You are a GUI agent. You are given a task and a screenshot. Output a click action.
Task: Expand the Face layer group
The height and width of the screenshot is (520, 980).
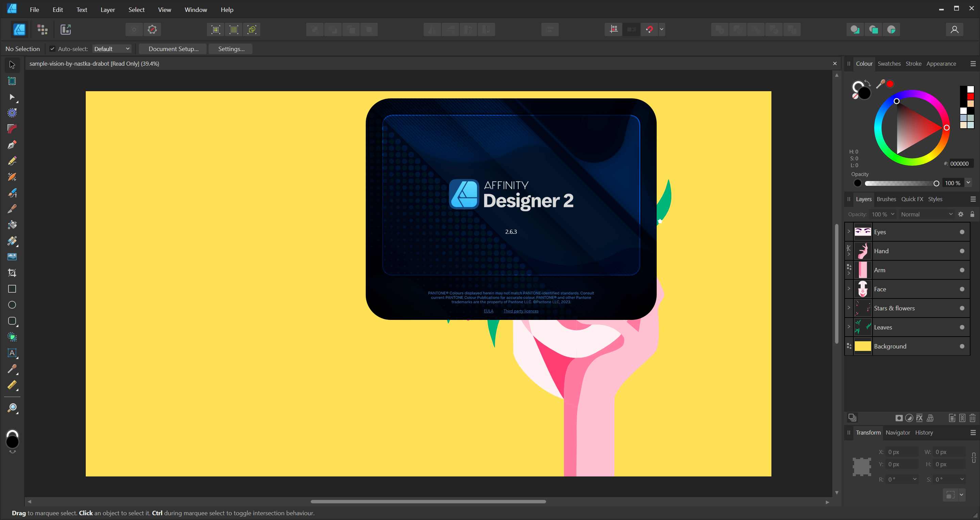coord(848,289)
